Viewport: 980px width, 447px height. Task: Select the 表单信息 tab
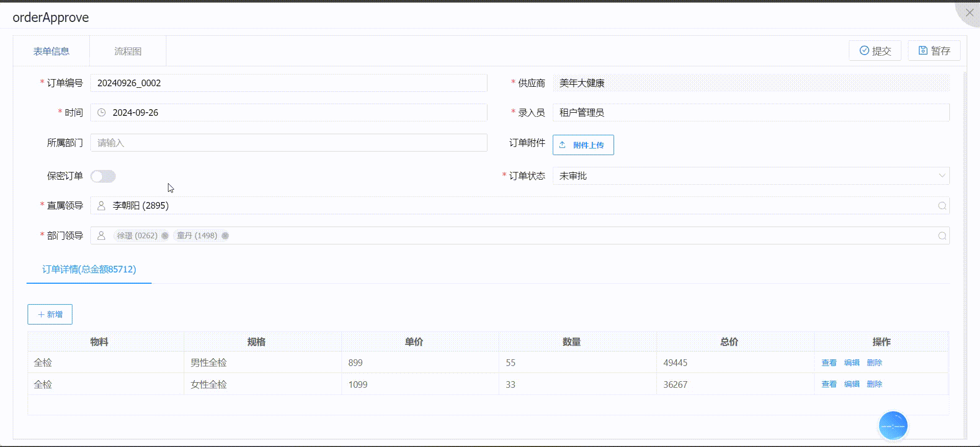click(51, 51)
